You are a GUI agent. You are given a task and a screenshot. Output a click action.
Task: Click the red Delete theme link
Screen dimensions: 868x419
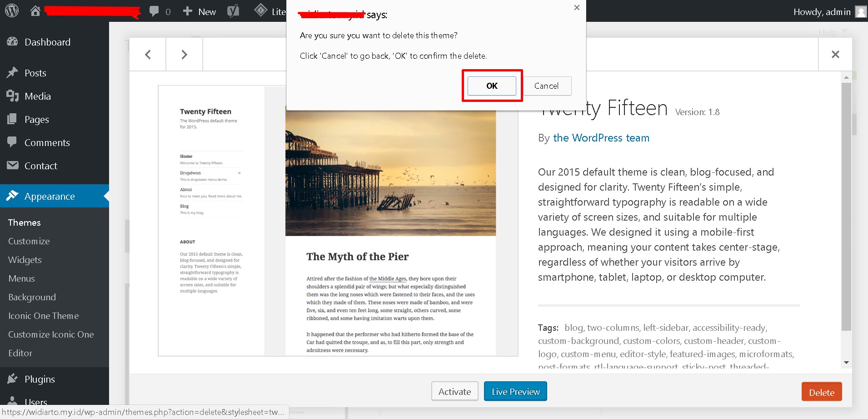tap(822, 392)
